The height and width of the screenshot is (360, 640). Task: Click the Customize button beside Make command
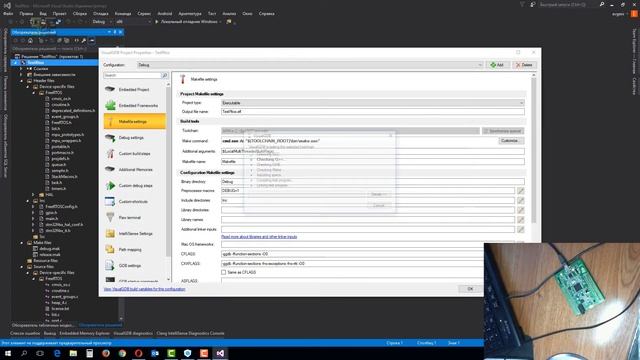click(510, 141)
